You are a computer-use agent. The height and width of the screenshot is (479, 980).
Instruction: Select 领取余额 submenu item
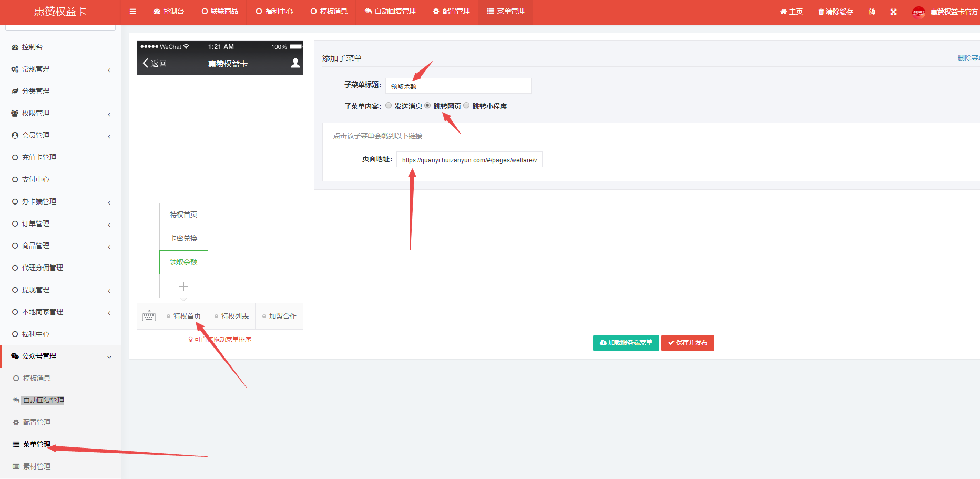click(183, 262)
